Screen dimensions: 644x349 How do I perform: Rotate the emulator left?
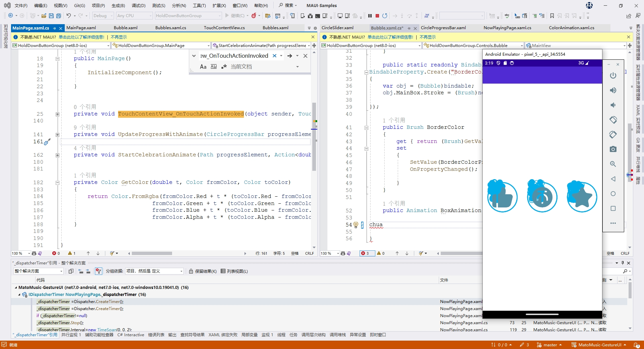click(x=613, y=120)
